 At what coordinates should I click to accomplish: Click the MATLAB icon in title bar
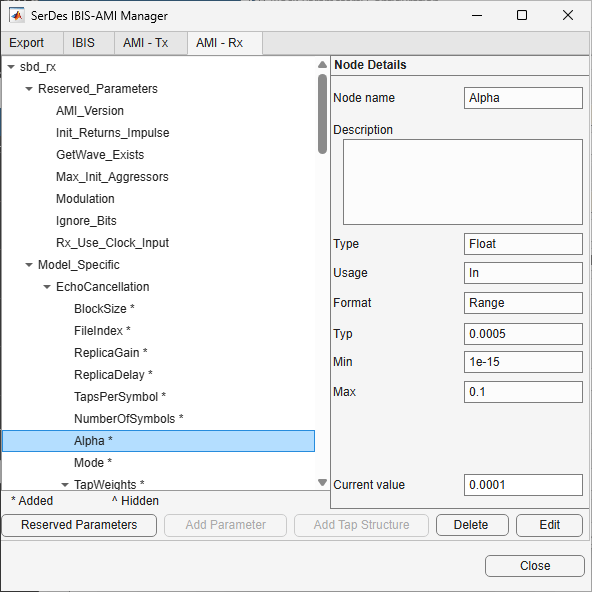[17, 15]
